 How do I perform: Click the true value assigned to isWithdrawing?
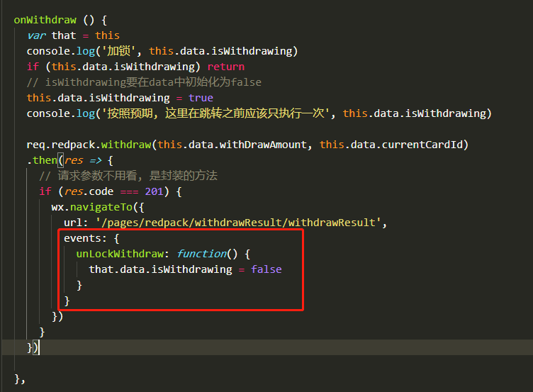[x=201, y=98]
